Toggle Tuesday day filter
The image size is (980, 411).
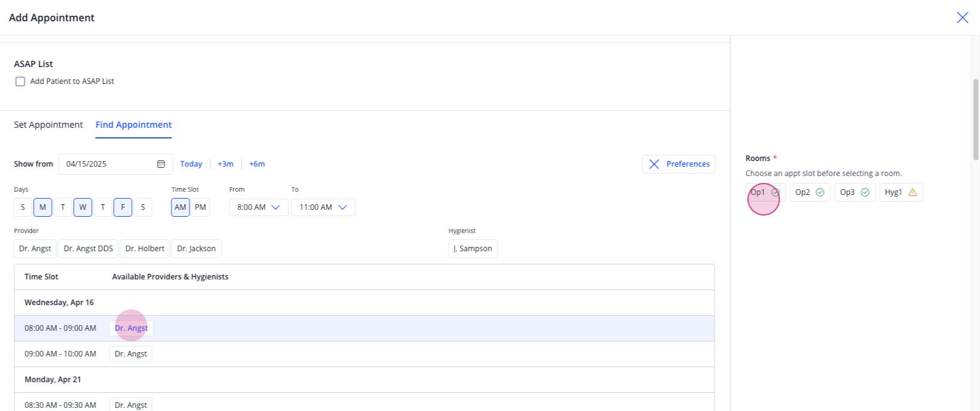(63, 207)
